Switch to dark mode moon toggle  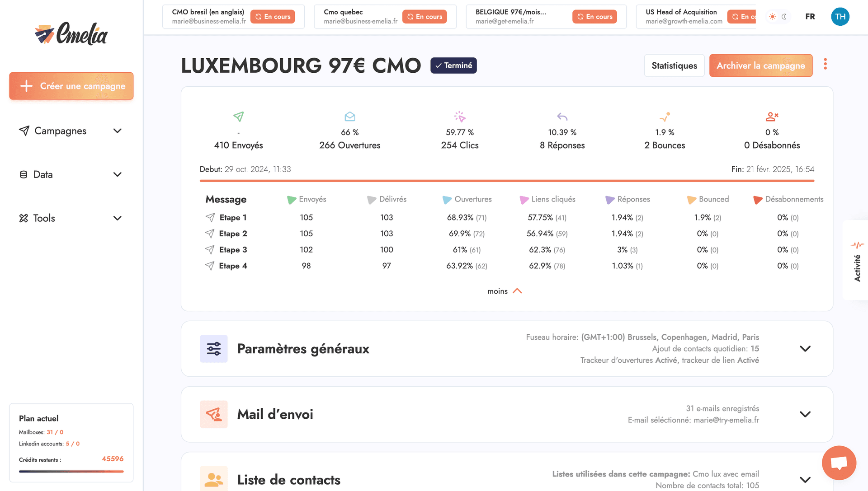(784, 17)
